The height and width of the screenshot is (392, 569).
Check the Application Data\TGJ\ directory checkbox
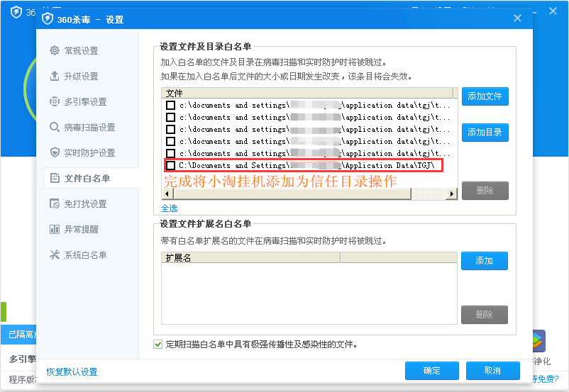(170, 165)
